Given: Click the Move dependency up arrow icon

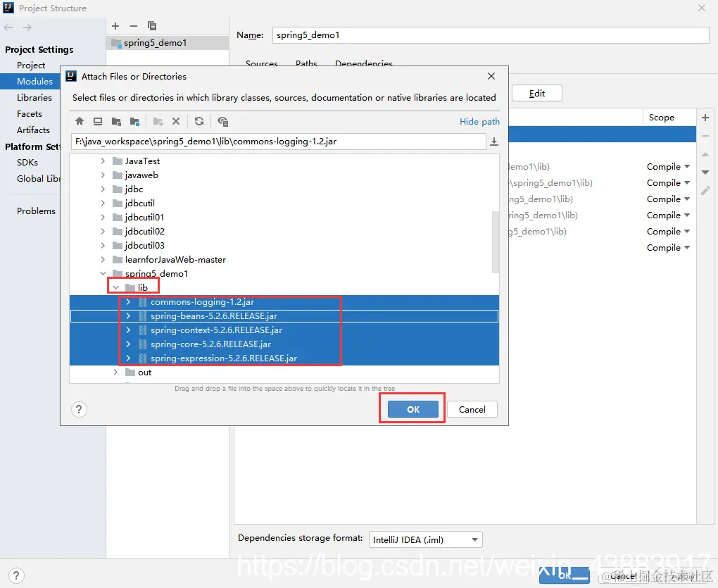Looking at the screenshot, I should [705, 155].
